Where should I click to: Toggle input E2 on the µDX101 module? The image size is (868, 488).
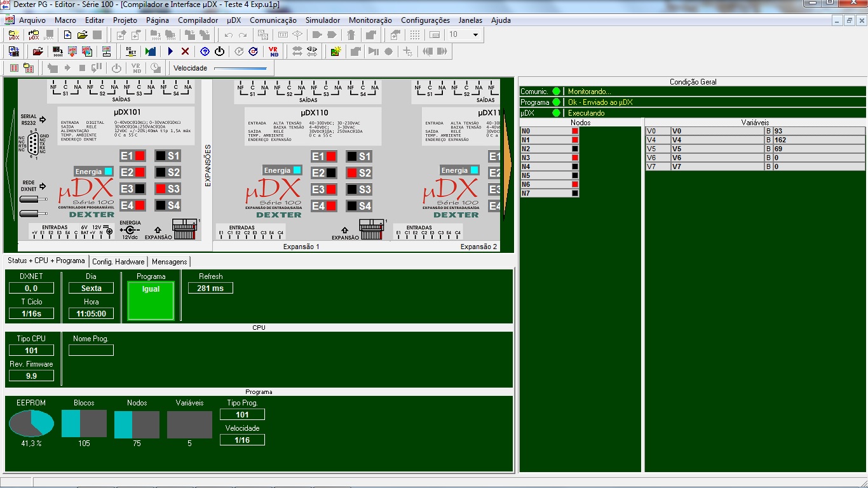(x=140, y=172)
